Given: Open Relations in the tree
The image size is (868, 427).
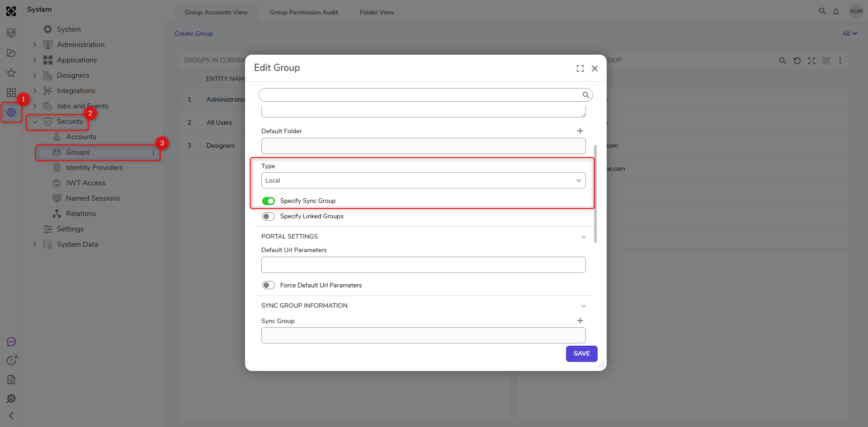Looking at the screenshot, I should [81, 214].
